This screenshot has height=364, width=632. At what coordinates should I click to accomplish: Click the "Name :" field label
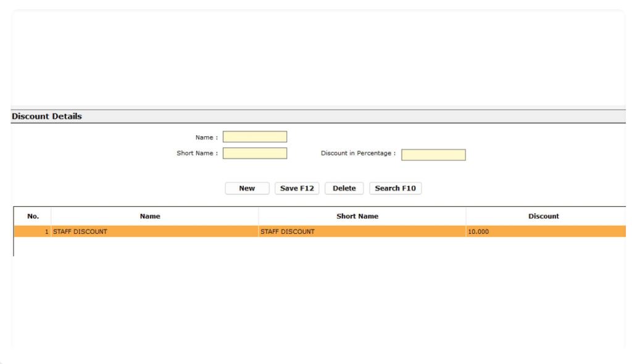tap(206, 138)
